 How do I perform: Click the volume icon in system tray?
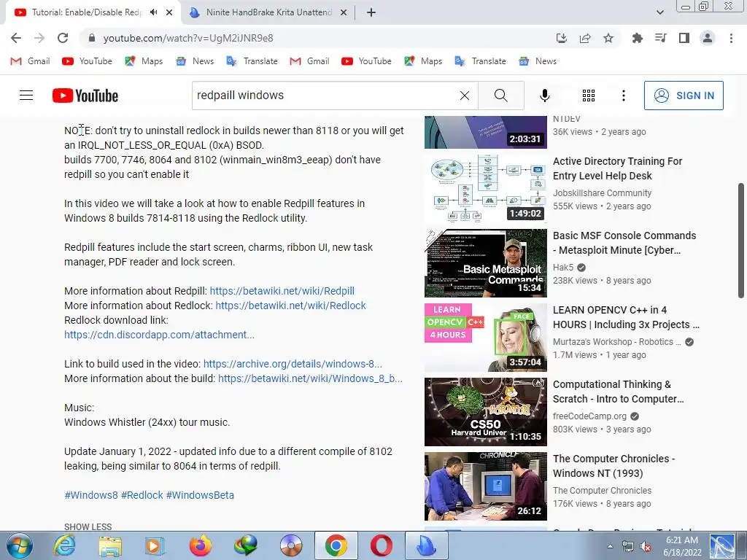tap(646, 547)
